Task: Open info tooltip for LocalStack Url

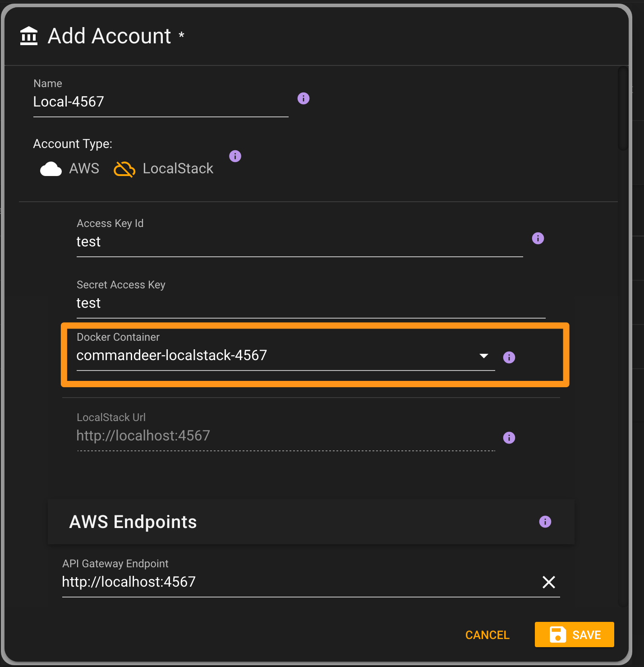Action: (x=509, y=438)
